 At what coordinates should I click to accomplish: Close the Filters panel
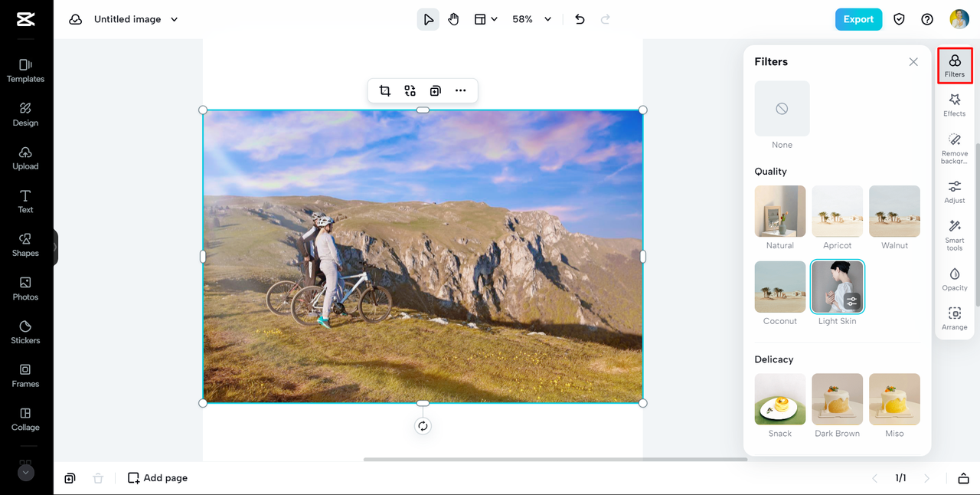tap(913, 62)
